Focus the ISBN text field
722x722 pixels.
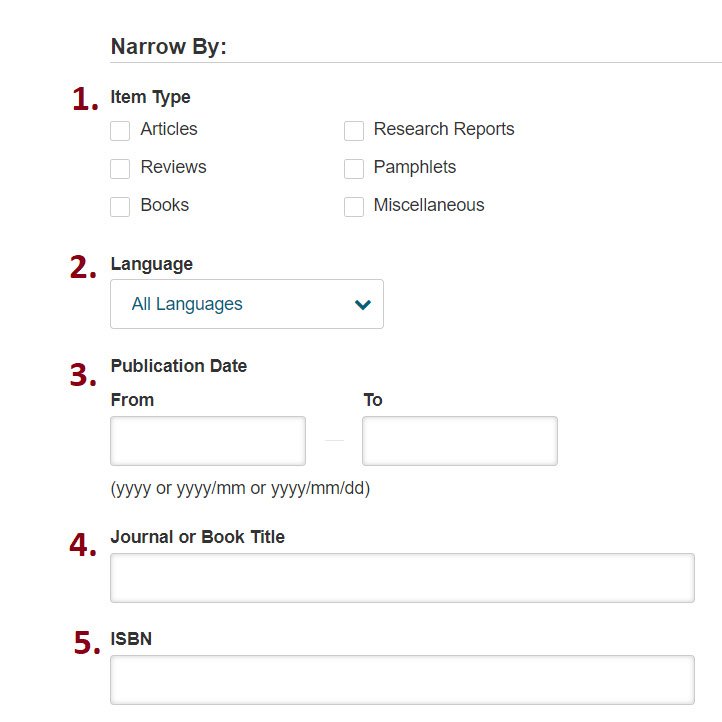click(x=402, y=680)
